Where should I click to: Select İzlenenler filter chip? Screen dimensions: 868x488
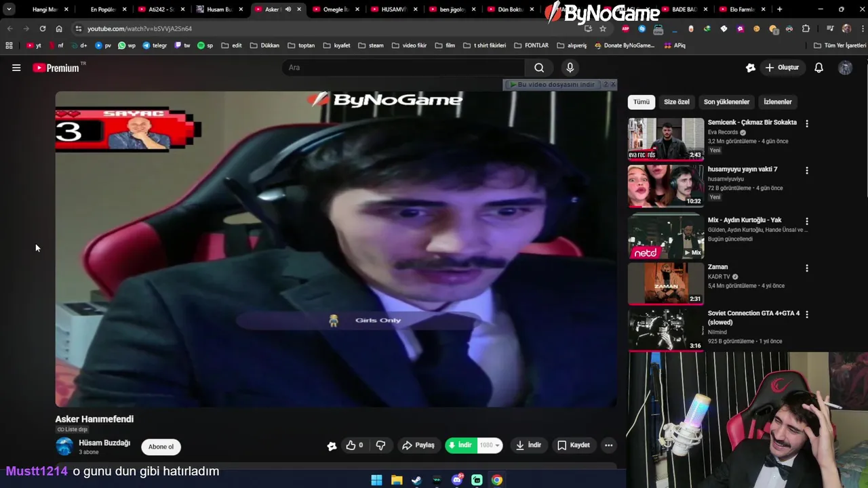point(778,102)
